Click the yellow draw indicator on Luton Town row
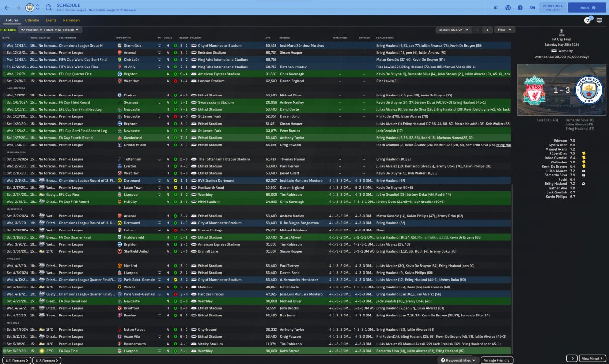This screenshot has height=364, width=609. 175,188
